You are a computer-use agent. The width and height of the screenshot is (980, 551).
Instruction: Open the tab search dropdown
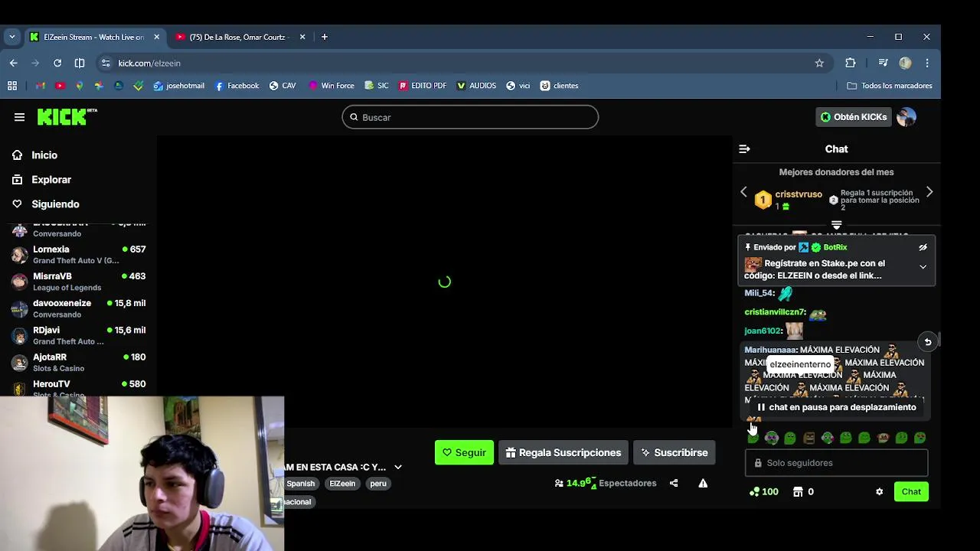click(11, 37)
